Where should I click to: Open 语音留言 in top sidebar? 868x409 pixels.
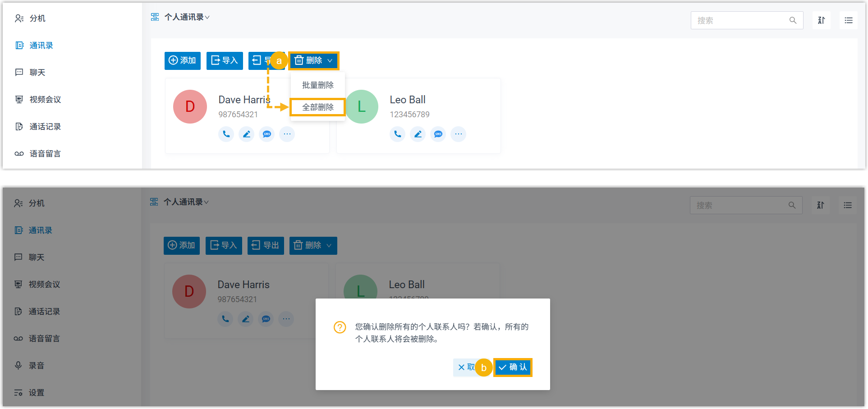[x=45, y=154]
